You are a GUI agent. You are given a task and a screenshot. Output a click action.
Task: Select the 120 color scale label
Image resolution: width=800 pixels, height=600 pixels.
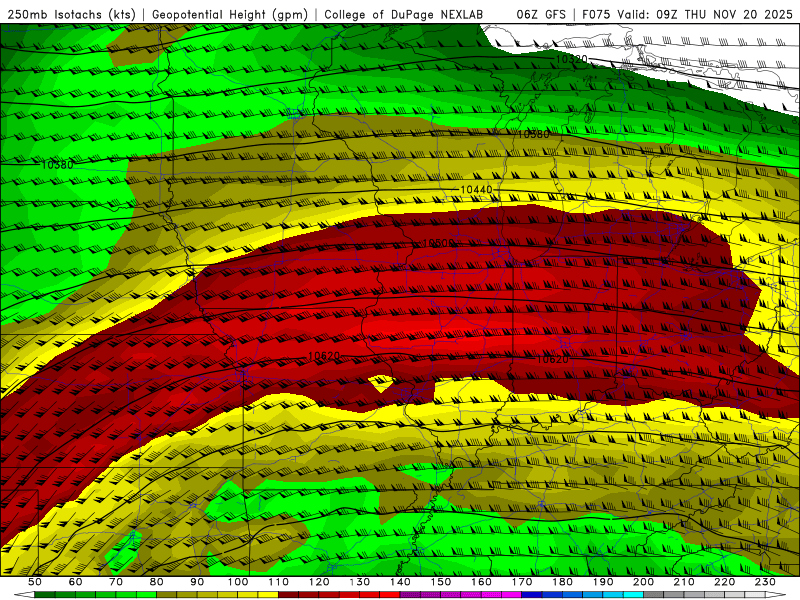click(319, 582)
